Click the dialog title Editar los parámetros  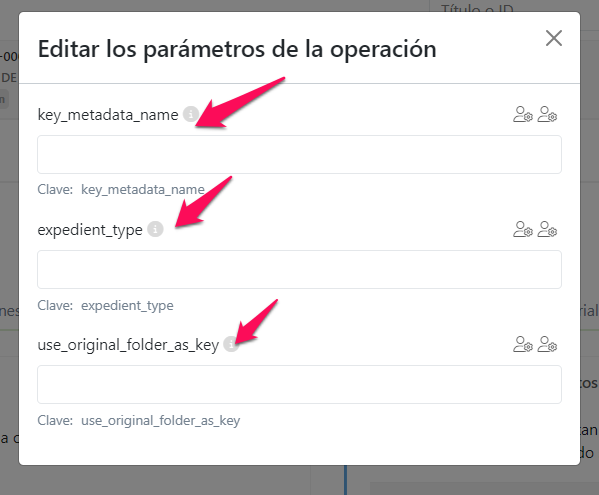click(x=237, y=49)
